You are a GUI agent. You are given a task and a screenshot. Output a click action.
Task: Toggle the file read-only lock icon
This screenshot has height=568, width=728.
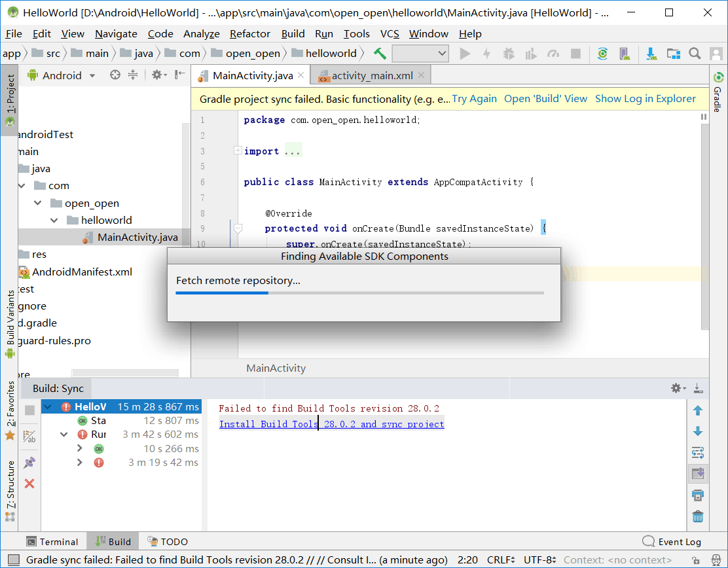[695, 560]
